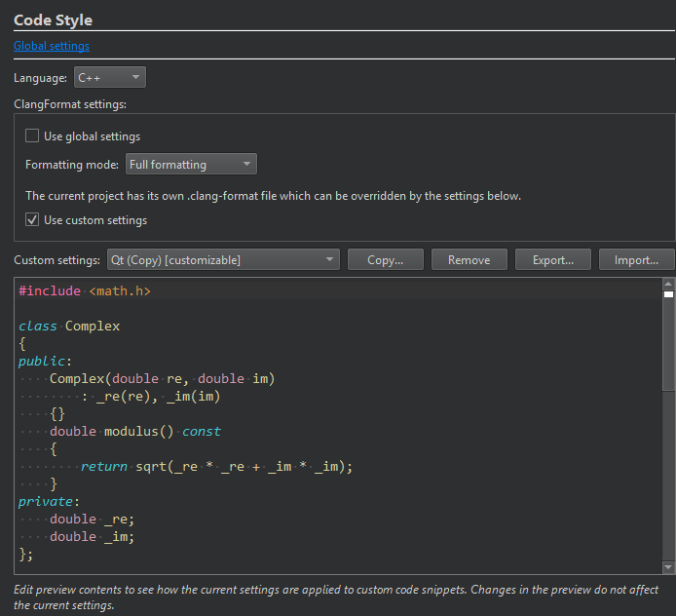Screen dimensions: 676x616
Task: Click the Import... button
Action: [636, 260]
